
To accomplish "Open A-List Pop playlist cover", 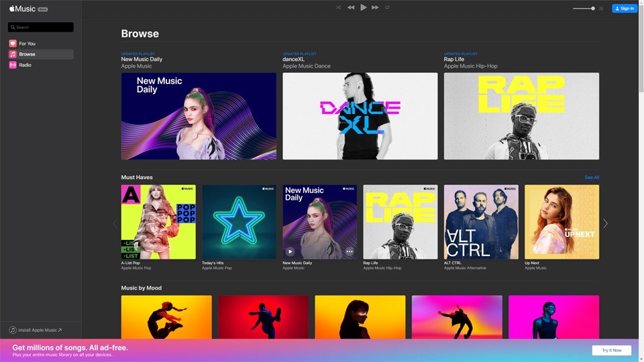I will pos(158,222).
